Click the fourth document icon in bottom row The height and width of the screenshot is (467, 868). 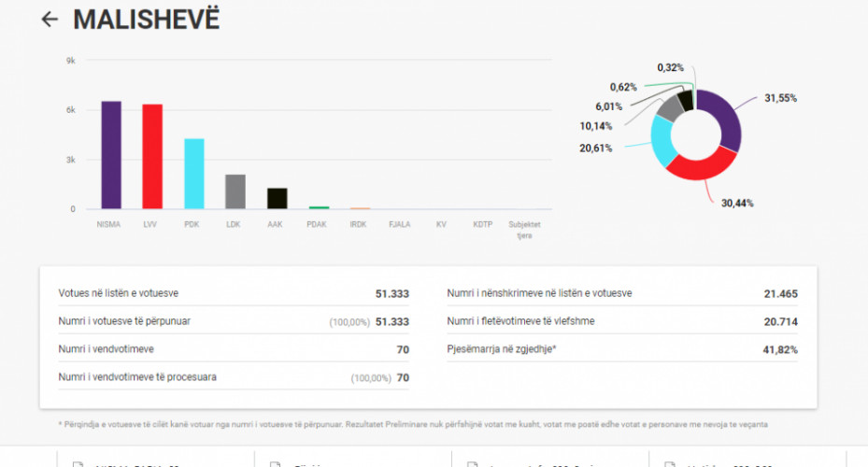[669, 463]
